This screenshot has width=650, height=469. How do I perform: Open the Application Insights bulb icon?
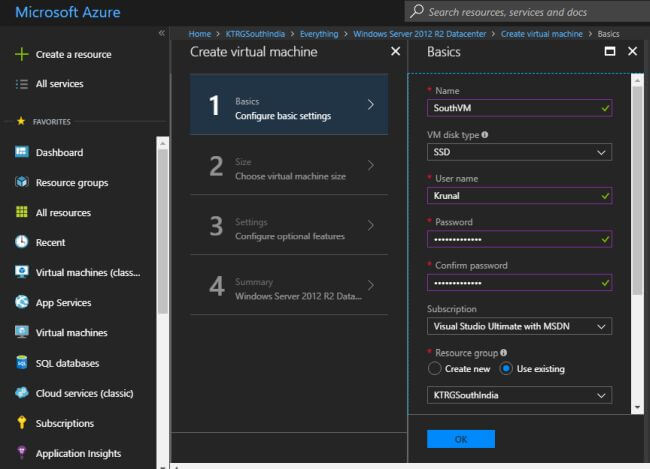(x=22, y=453)
